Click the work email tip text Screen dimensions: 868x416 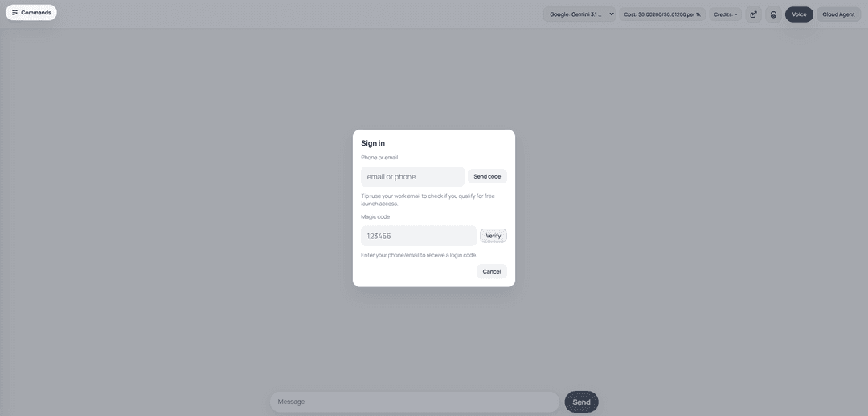(x=428, y=200)
